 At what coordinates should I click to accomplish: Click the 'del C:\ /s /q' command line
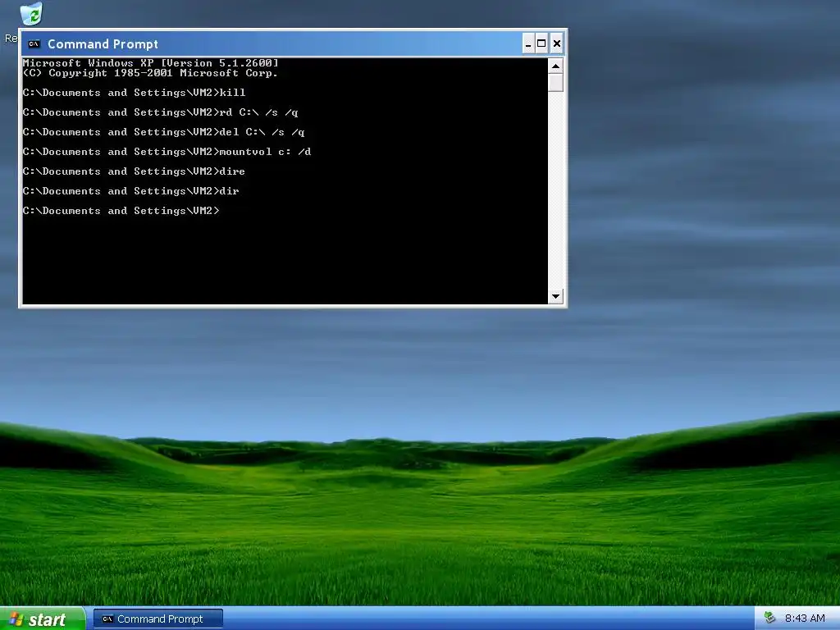point(163,132)
